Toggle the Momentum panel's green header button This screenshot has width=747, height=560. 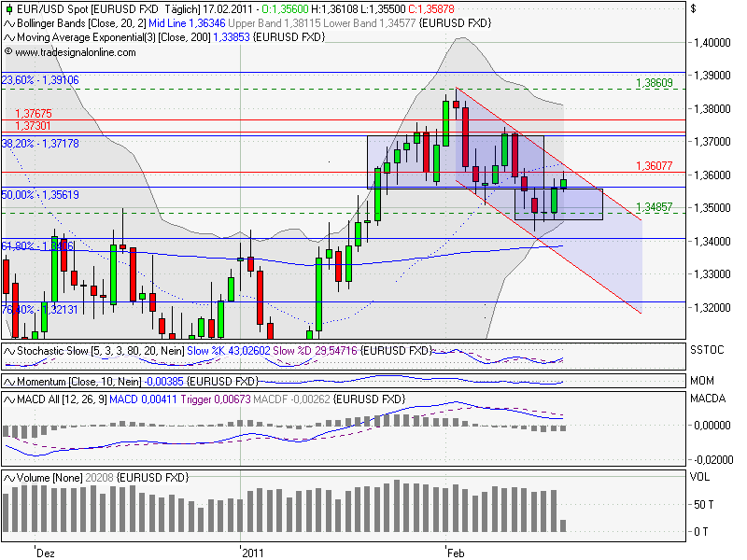coord(8,381)
